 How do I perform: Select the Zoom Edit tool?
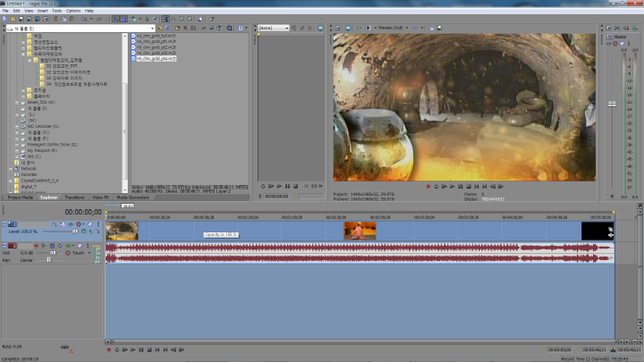coord(190,19)
